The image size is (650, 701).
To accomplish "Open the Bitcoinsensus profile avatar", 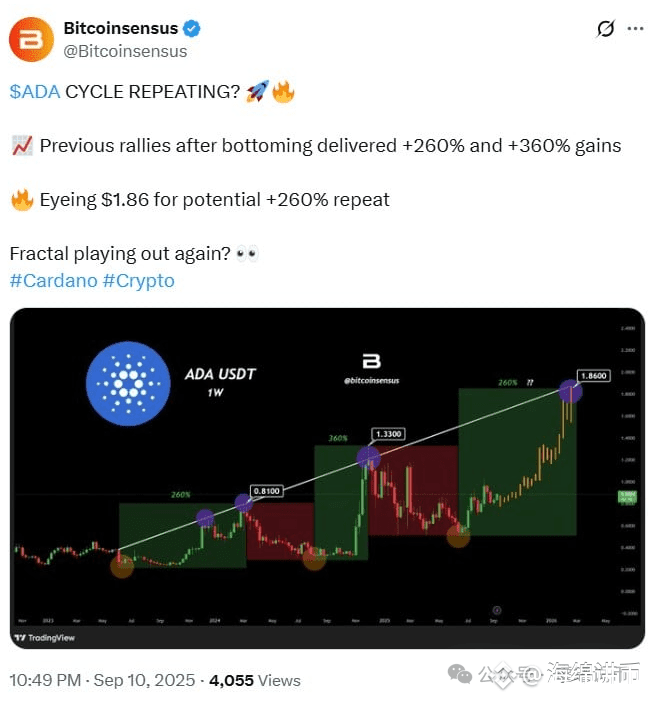I will coord(31,39).
